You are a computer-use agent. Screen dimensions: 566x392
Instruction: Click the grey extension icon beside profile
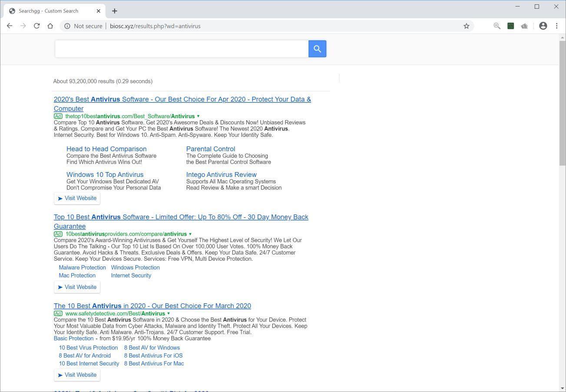524,26
